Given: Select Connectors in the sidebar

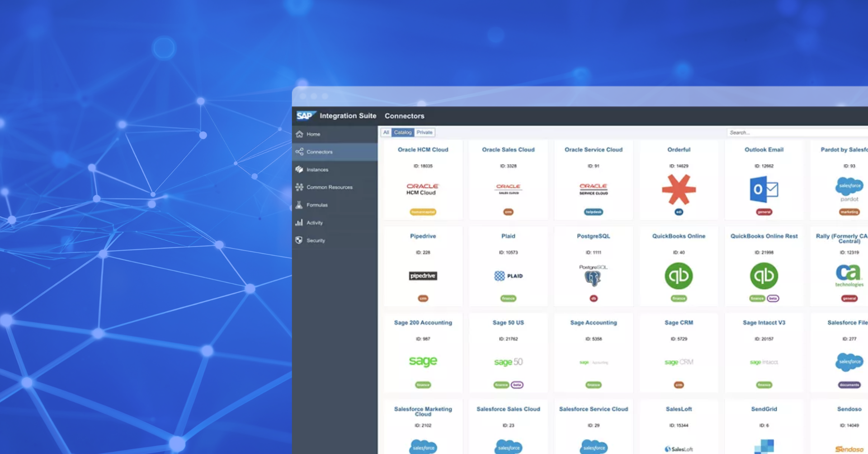Looking at the screenshot, I should click(335, 152).
